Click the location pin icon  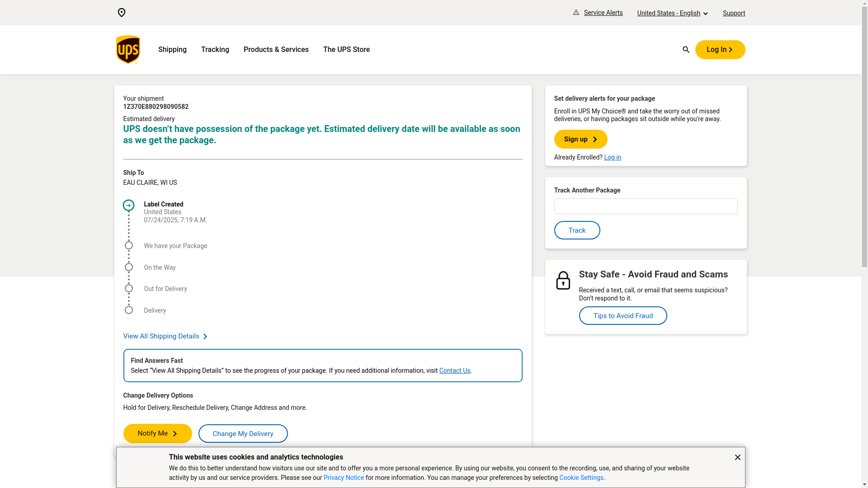[121, 13]
